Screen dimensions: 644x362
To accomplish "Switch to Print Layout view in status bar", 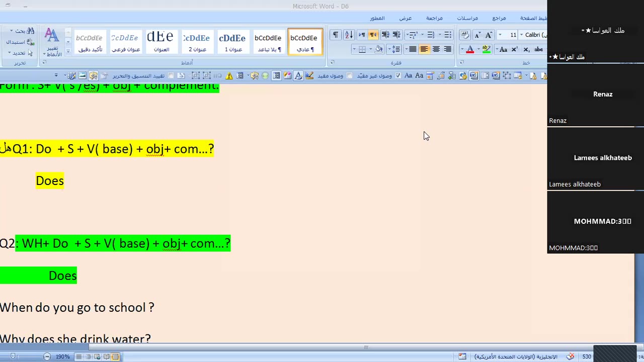I will [115, 356].
